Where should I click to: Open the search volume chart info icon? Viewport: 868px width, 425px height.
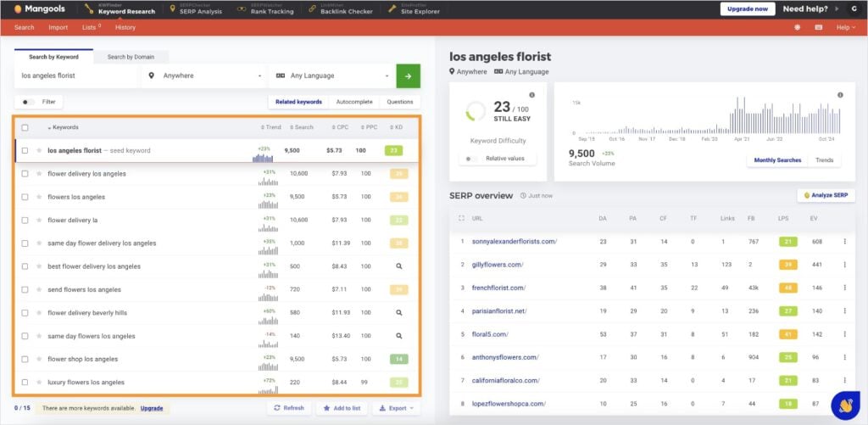[x=840, y=95]
